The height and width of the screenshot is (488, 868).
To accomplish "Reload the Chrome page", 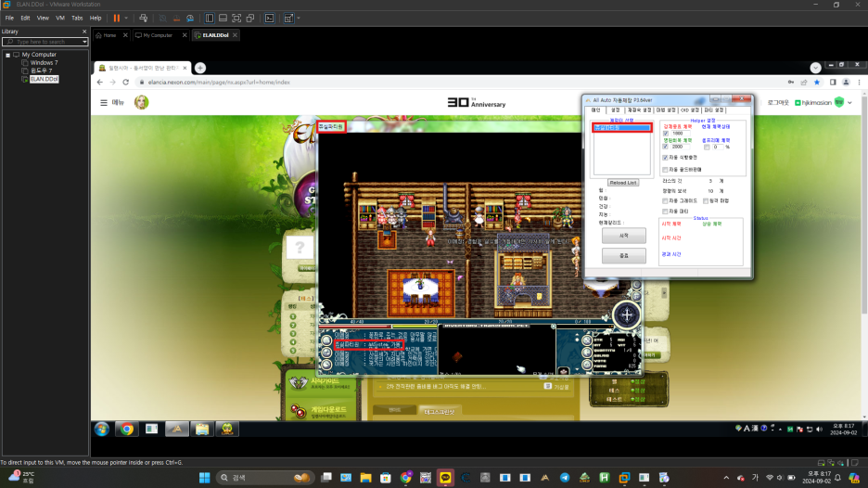I will [x=126, y=82].
